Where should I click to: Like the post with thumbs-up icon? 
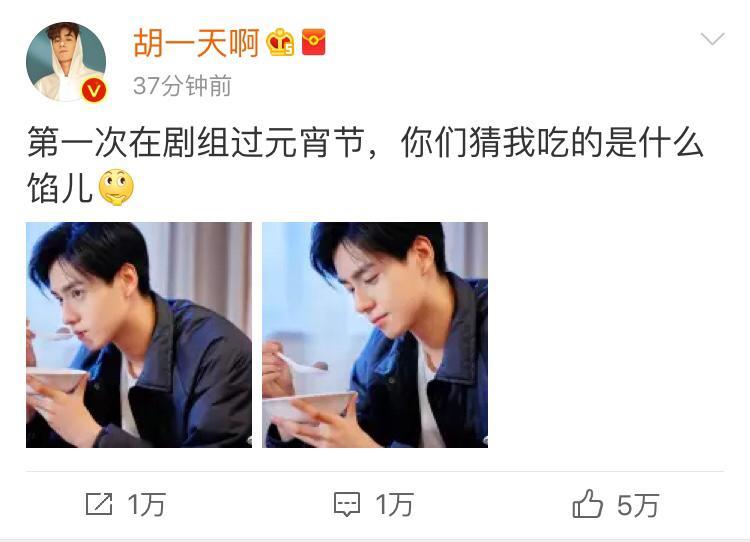[x=587, y=504]
